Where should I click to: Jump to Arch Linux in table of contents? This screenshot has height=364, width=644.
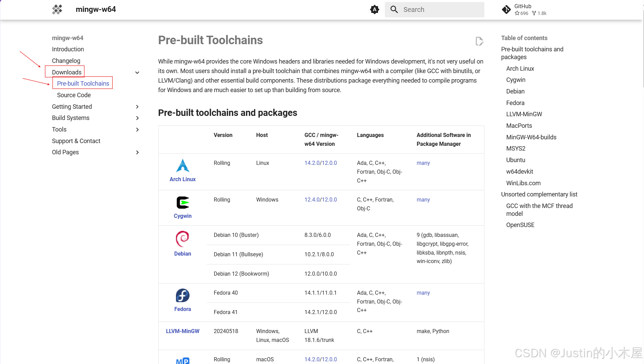pos(520,69)
